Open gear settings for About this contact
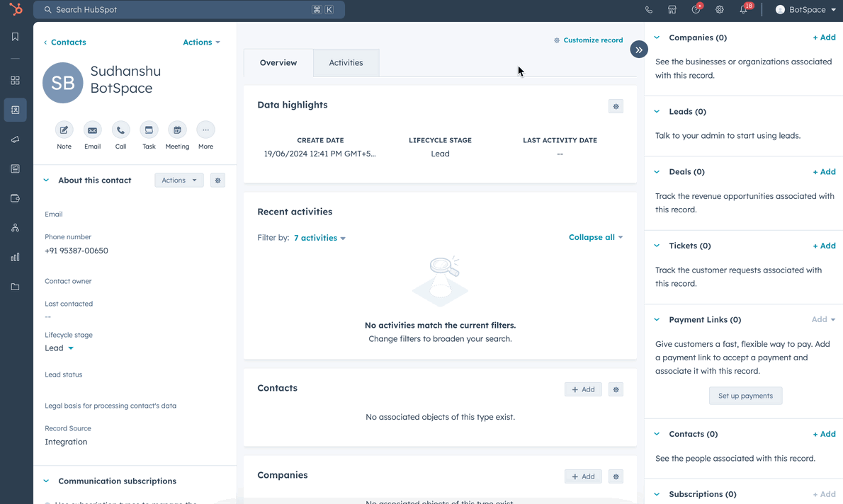The image size is (843, 504). coord(217,181)
